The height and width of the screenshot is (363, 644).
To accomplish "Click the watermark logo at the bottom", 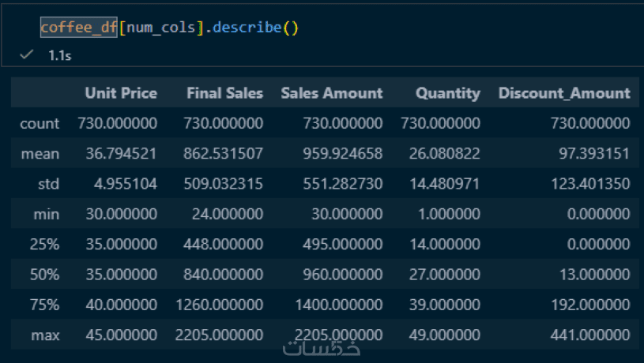I will [322, 348].
